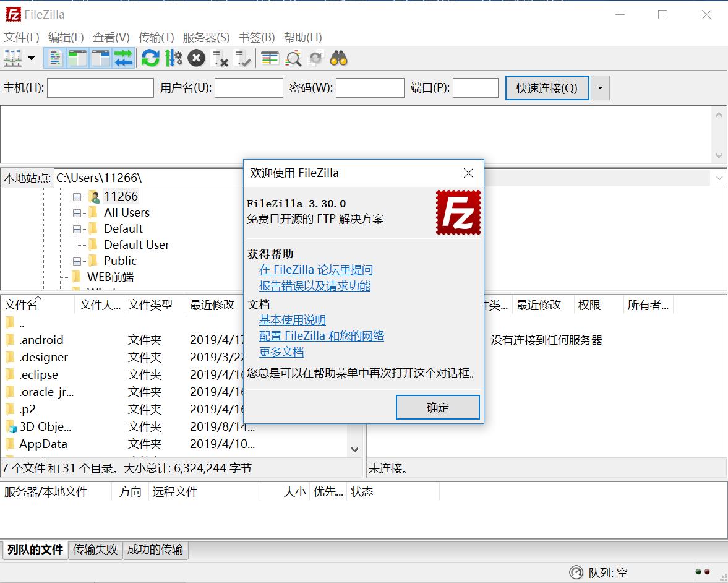Expand the Public tree node
This screenshot has height=583, width=728.
pyautogui.click(x=77, y=262)
